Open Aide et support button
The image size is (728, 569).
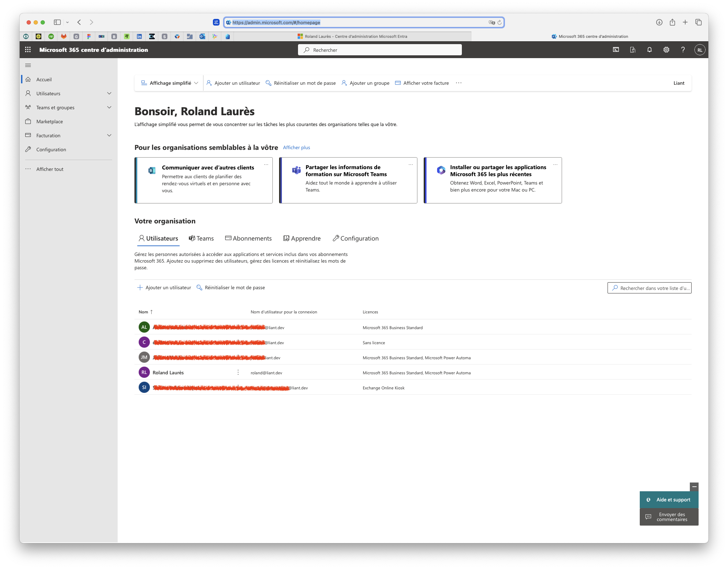(x=669, y=500)
